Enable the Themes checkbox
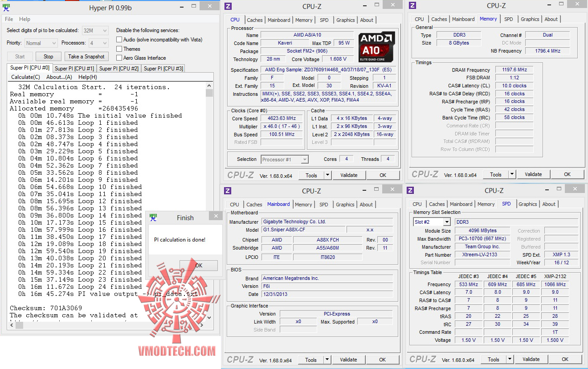Viewport: 588px width, 369px height. 119,49
